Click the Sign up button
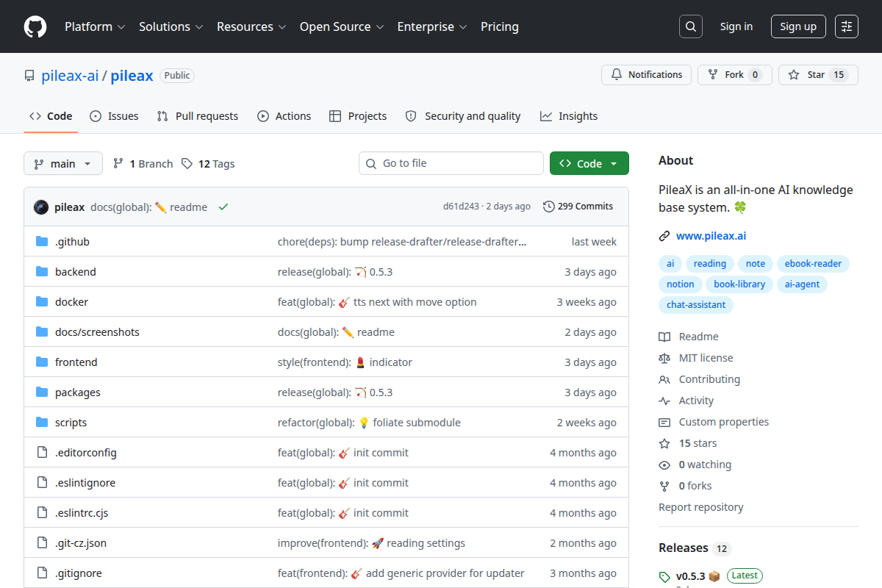 [x=798, y=26]
